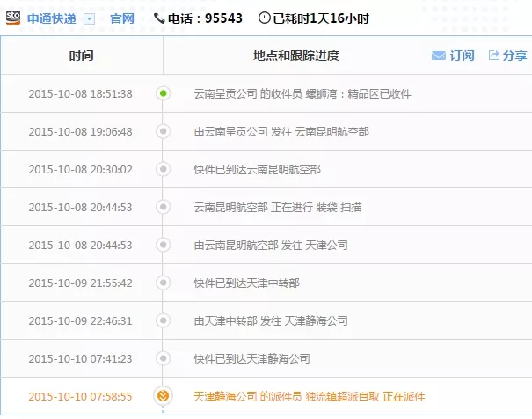Click 快件已到达云南昆明航空部 entry
Screen dimensions: 532x419
pos(257,170)
